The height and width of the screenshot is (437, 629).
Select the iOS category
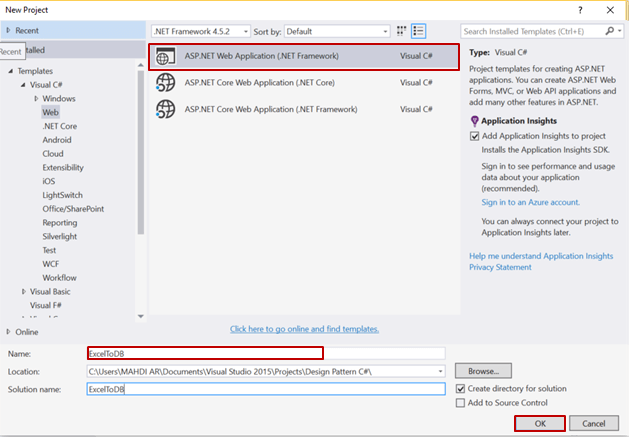[x=49, y=181]
